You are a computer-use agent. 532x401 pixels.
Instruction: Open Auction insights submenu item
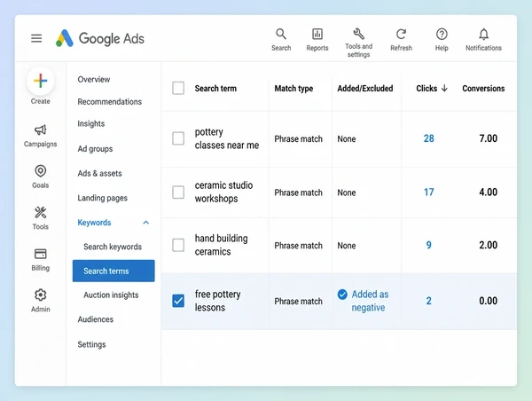click(111, 295)
